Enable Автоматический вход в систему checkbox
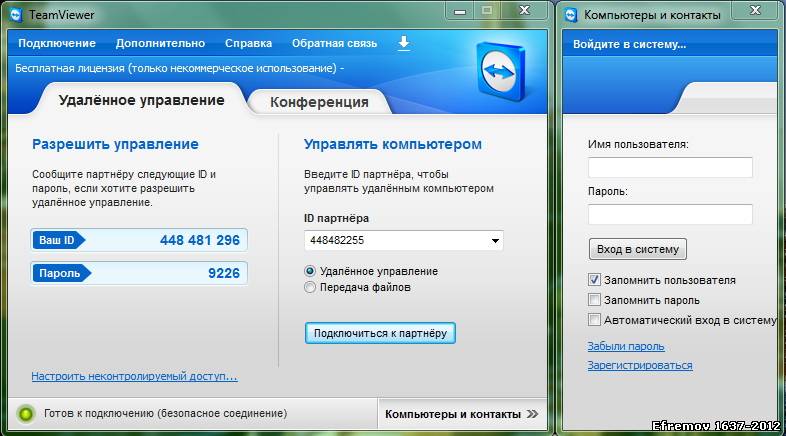Screen dimensions: 786x436 (x=594, y=319)
